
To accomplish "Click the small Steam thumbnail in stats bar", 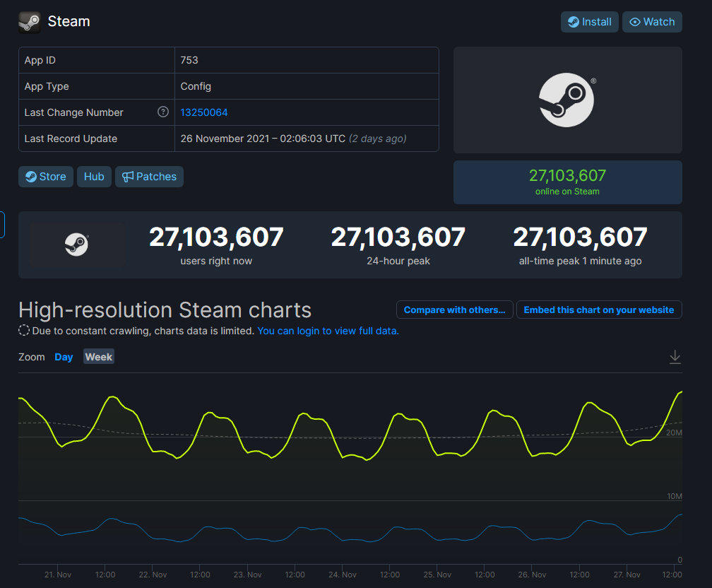I will 76,245.
